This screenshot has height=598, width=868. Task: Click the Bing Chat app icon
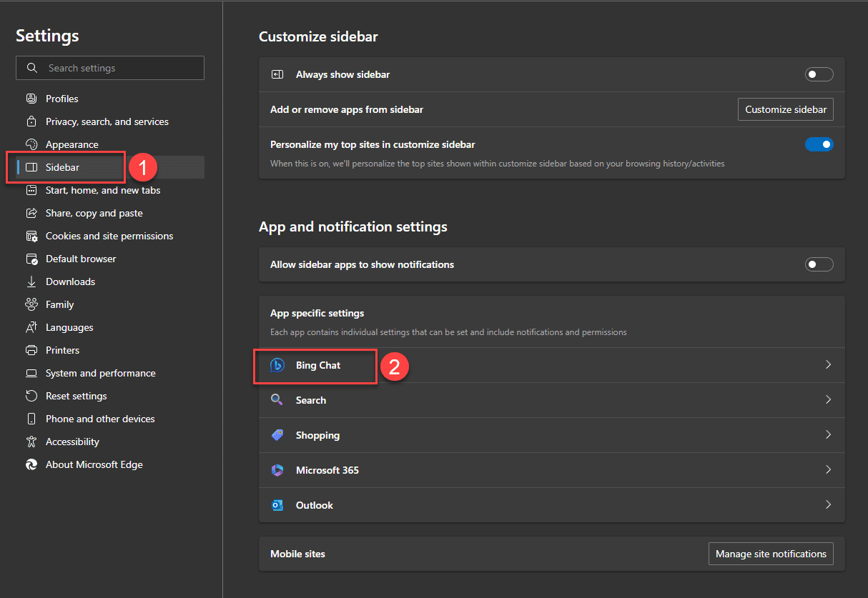(277, 365)
